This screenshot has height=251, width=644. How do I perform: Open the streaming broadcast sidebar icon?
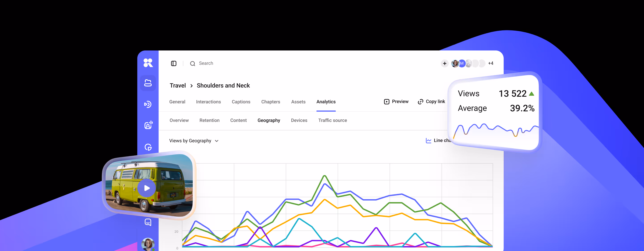pyautogui.click(x=148, y=104)
